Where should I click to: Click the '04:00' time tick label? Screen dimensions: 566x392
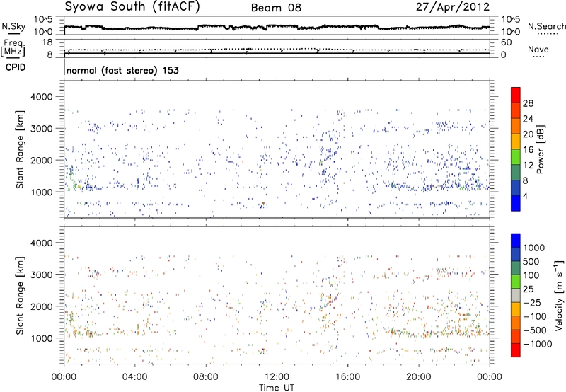(x=134, y=377)
